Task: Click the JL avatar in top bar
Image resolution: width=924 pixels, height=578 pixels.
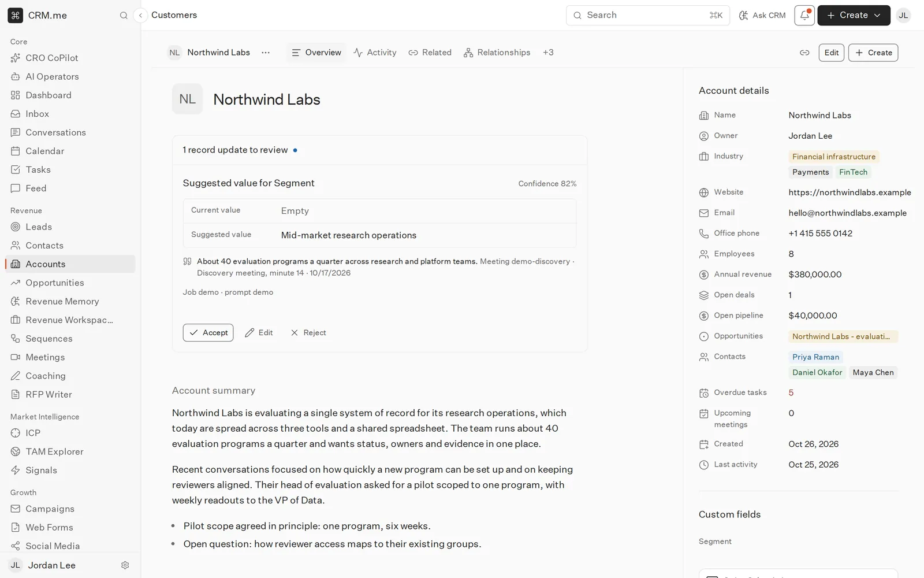Action: coord(903,16)
